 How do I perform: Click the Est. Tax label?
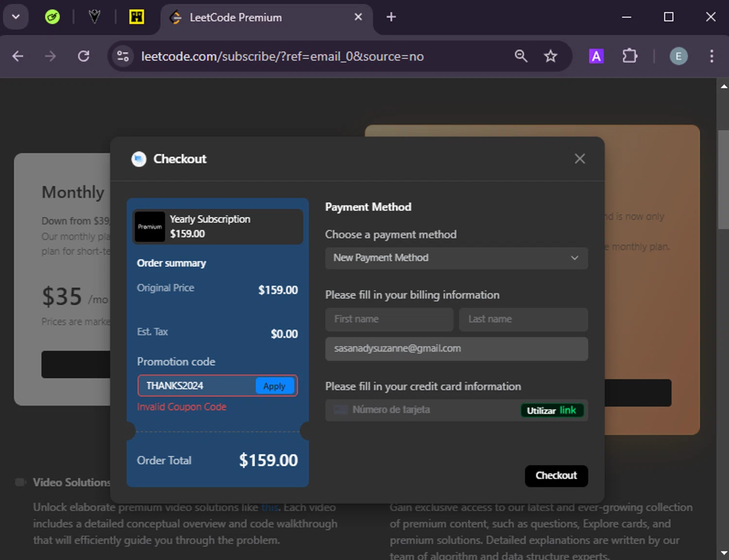(152, 332)
